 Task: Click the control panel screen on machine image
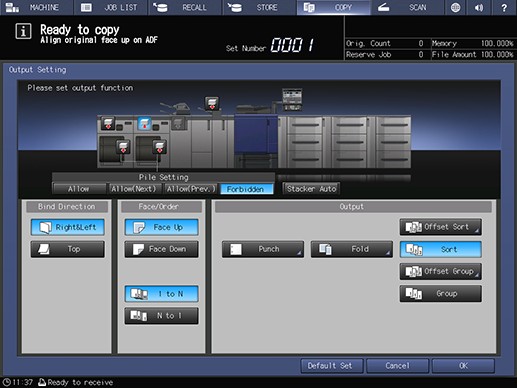tap(292, 99)
